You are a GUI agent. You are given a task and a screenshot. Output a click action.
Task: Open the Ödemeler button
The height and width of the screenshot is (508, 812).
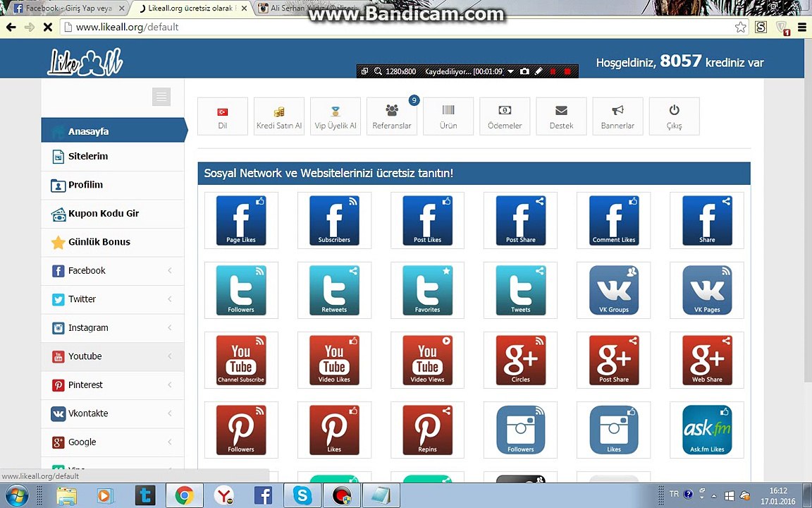click(505, 116)
